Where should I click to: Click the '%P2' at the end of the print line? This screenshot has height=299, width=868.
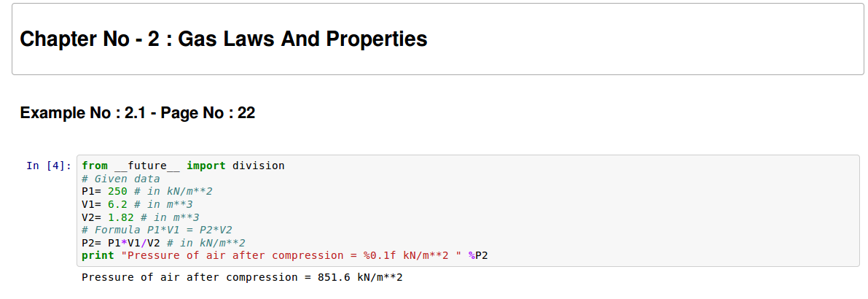[x=478, y=255]
